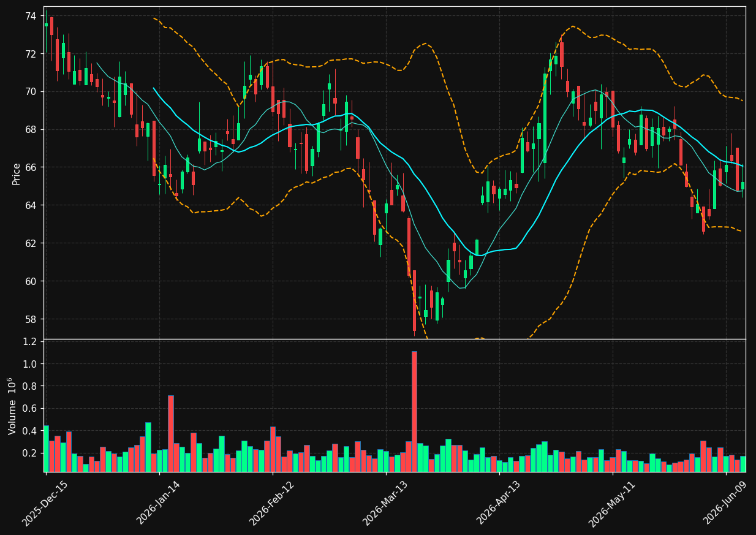Viewport: 756px width, 535px height.
Task: Click the 60 price tick label
Action: click(31, 281)
